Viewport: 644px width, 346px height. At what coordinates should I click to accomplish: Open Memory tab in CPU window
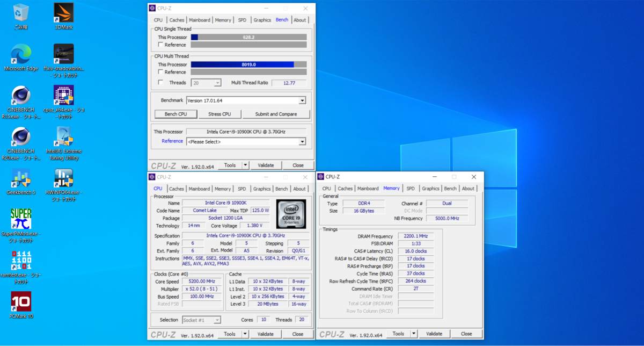coord(223,189)
